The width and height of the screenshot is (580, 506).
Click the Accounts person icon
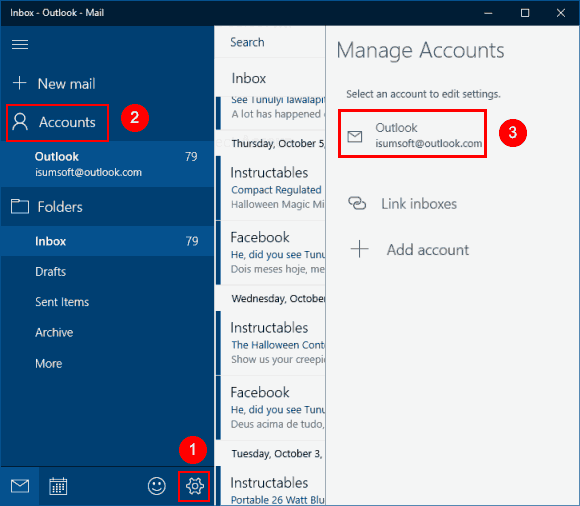point(20,122)
